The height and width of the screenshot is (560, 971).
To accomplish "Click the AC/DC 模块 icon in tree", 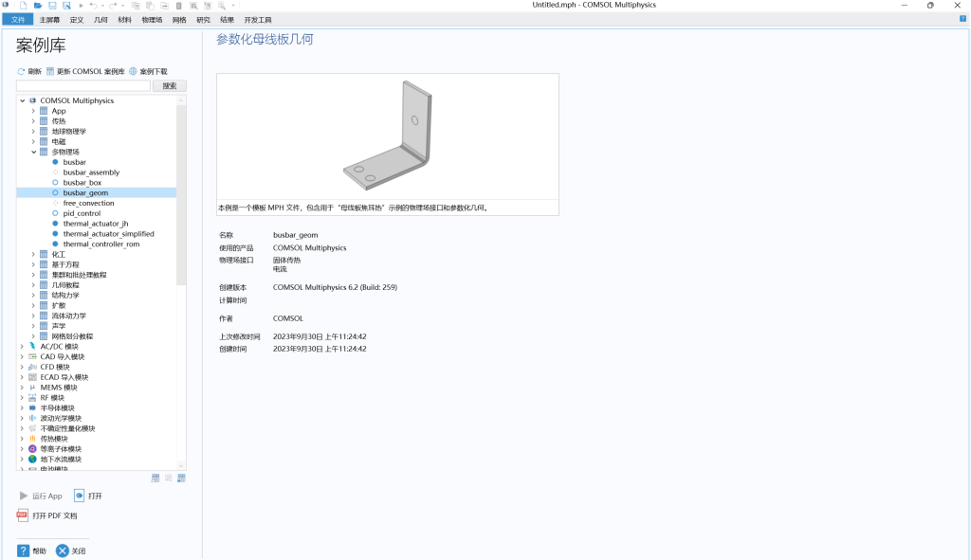I will [x=32, y=347].
